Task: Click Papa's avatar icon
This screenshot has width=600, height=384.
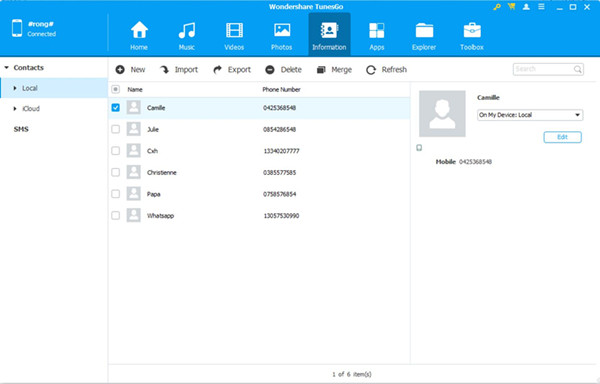Action: [134, 194]
